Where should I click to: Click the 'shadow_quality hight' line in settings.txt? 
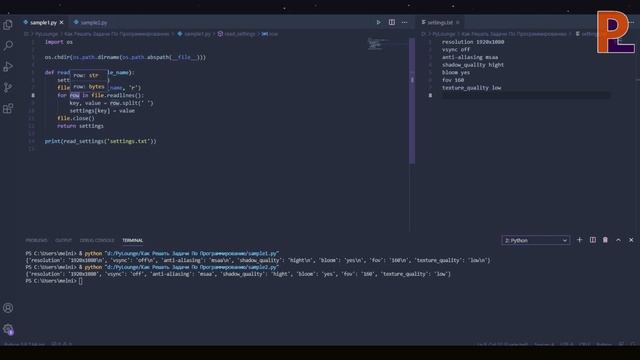click(x=473, y=65)
